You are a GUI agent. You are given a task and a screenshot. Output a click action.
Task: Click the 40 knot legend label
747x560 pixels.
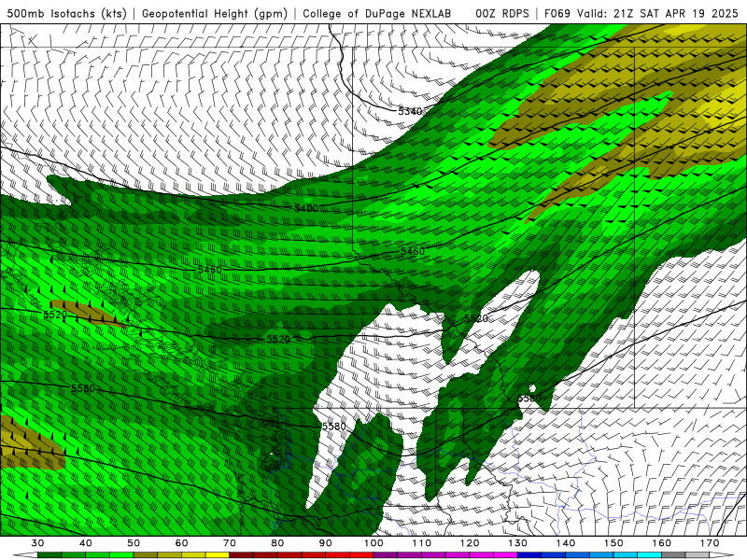coord(86,543)
